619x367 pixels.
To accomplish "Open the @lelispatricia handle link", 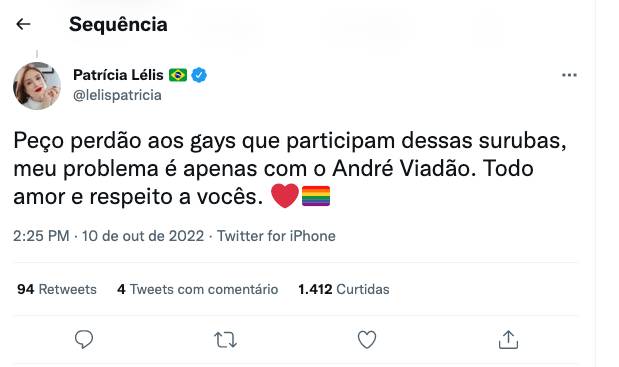I will (117, 95).
